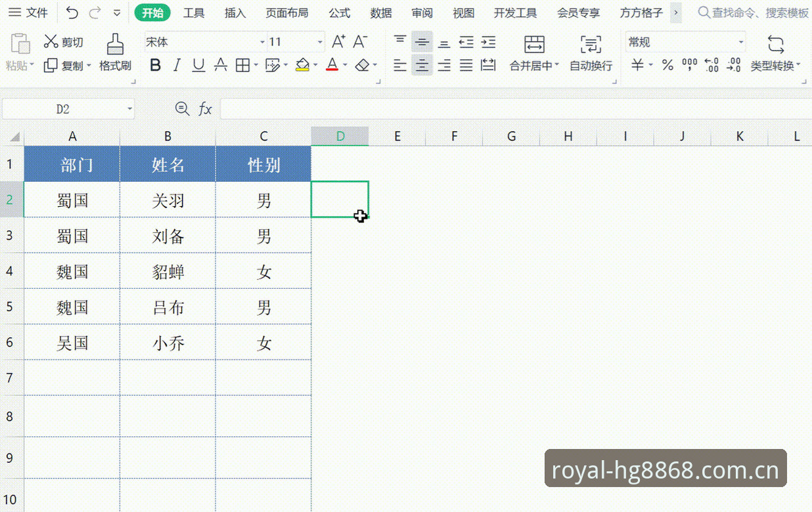Click the distributed alignment icon
This screenshot has height=512, width=812.
tap(488, 65)
